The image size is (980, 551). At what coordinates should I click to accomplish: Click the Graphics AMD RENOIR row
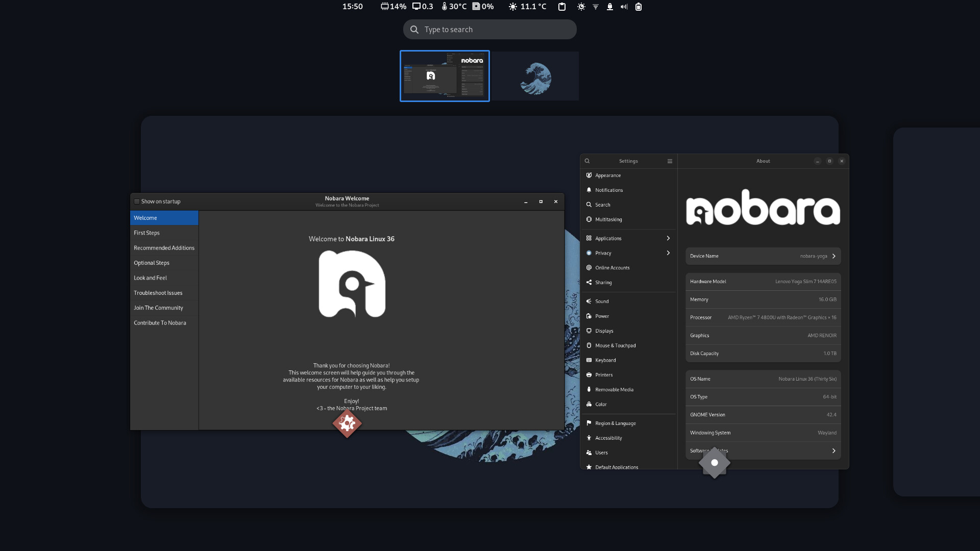pyautogui.click(x=763, y=335)
